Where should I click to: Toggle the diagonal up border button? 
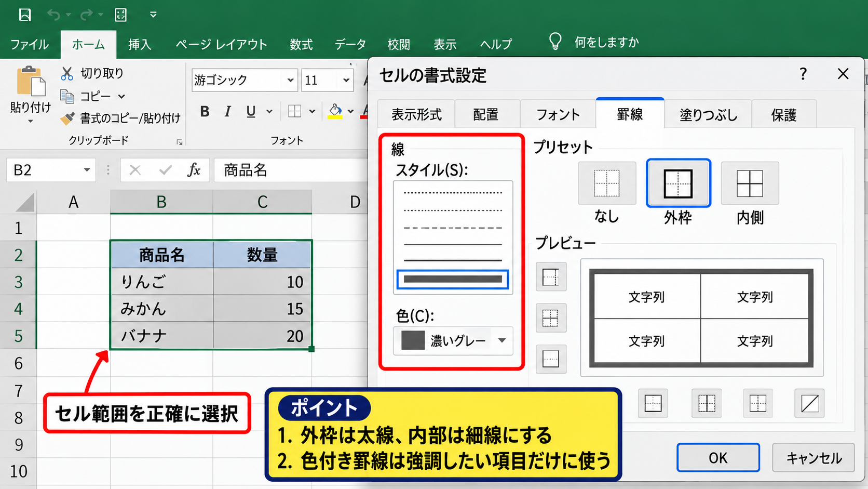point(810,403)
